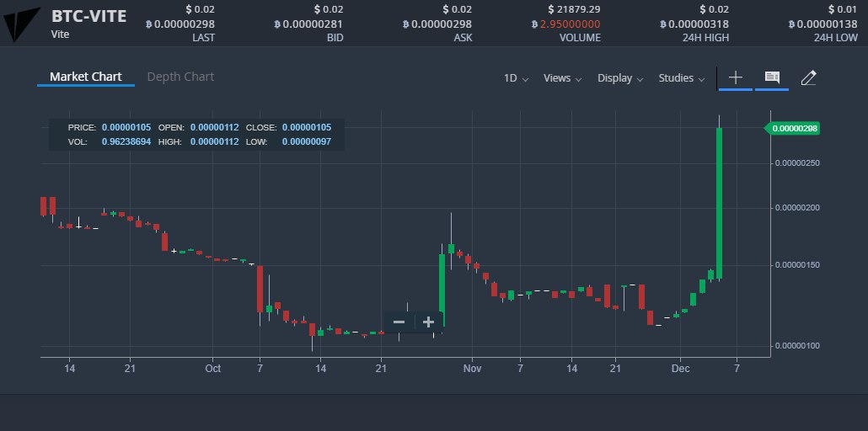This screenshot has height=431, width=868.
Task: Click the VOL value 0.96238694 in tooltip
Action: [126, 141]
